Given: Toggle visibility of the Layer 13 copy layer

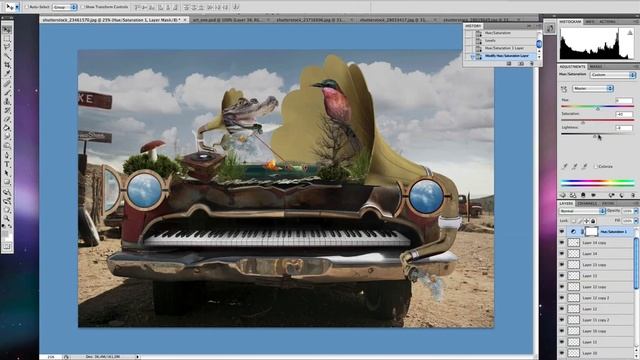Looking at the screenshot, I should [562, 264].
